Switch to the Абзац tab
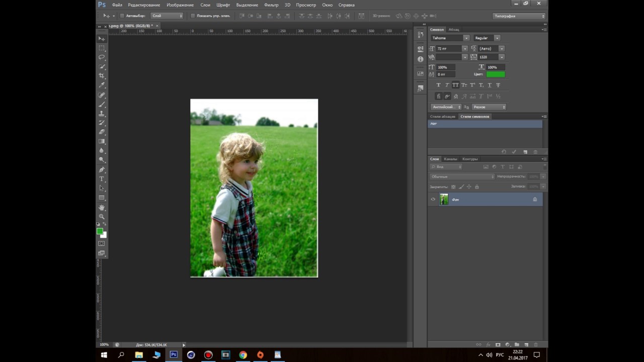Image resolution: width=644 pixels, height=362 pixels. click(x=454, y=30)
